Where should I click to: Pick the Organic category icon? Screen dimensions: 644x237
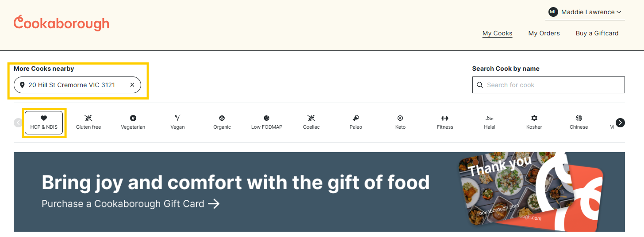click(222, 122)
